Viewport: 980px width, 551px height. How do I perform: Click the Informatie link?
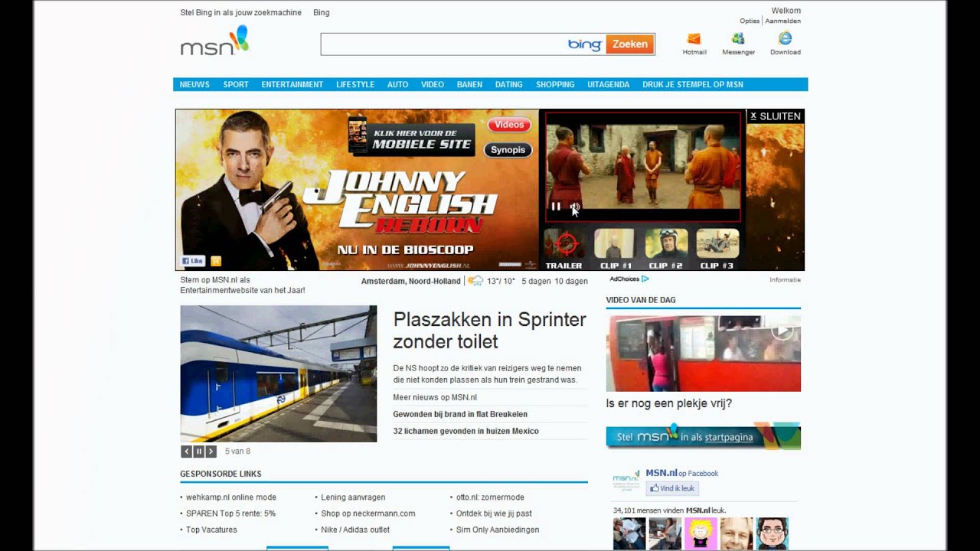785,280
